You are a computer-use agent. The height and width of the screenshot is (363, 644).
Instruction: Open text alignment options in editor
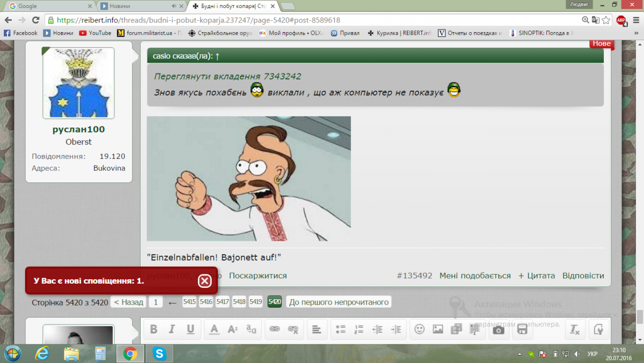[317, 329]
